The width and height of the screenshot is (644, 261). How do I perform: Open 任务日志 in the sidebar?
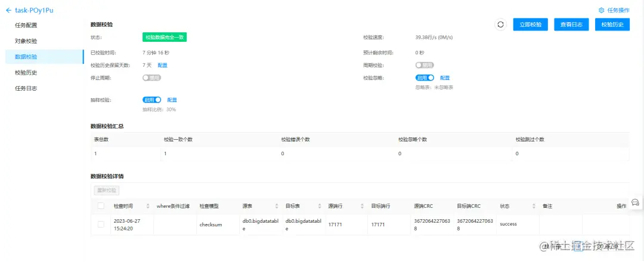coord(26,88)
